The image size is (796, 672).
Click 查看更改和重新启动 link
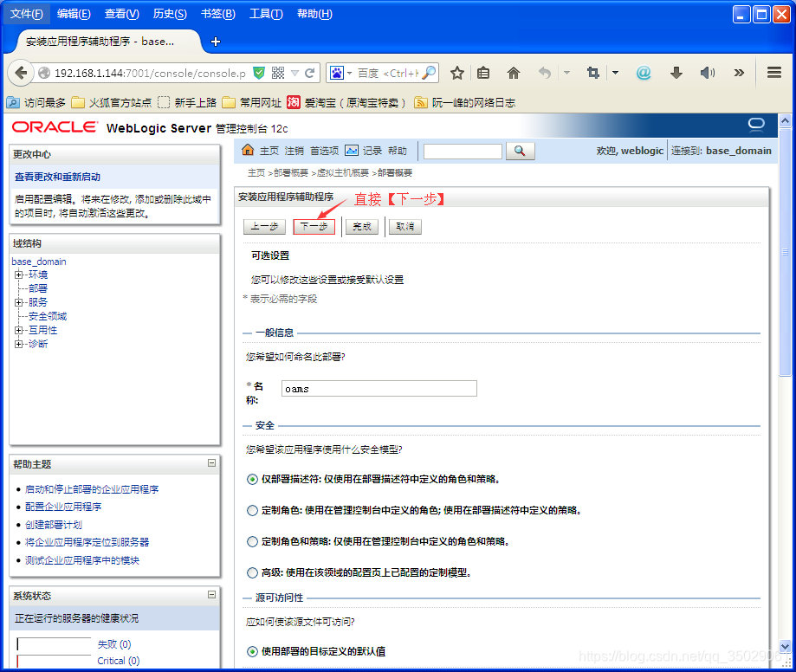[57, 177]
